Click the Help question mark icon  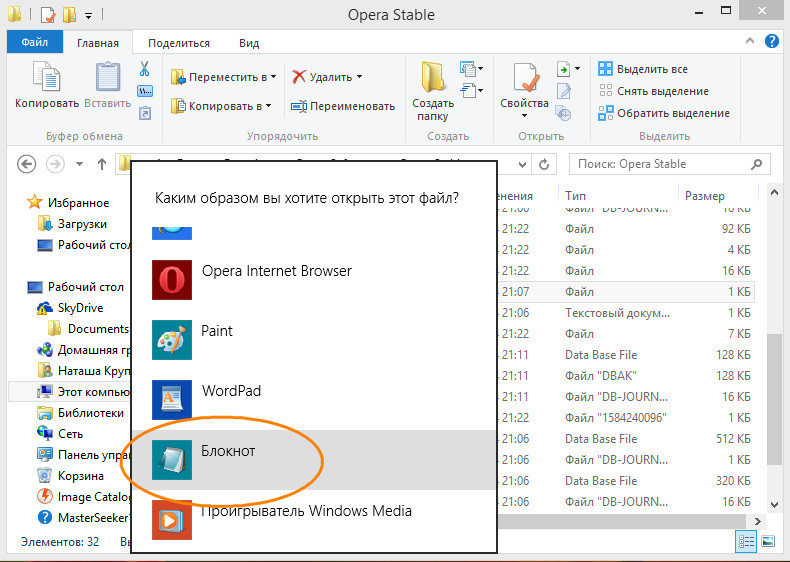(771, 41)
